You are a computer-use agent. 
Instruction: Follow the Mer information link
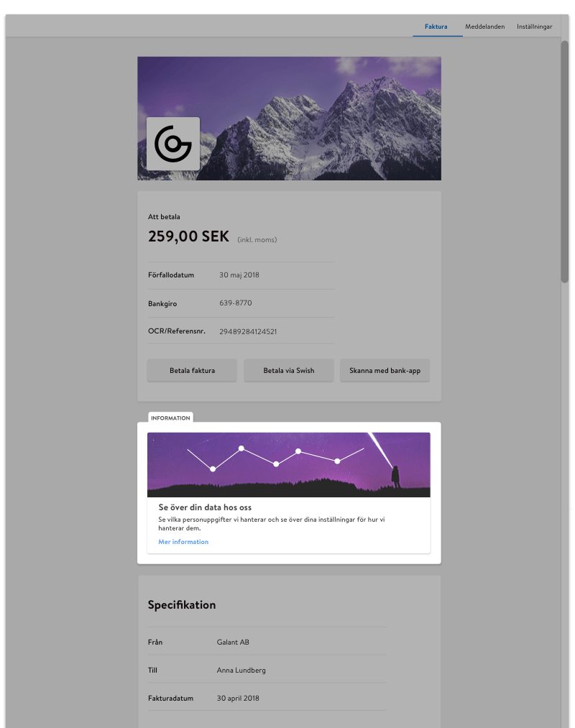[x=183, y=542]
